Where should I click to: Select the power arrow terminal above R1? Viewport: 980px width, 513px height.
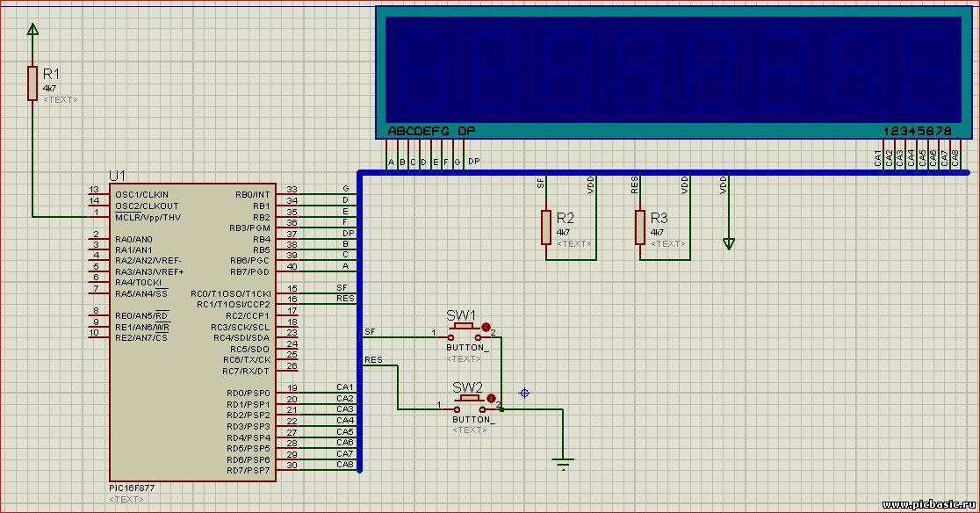pos(33,29)
